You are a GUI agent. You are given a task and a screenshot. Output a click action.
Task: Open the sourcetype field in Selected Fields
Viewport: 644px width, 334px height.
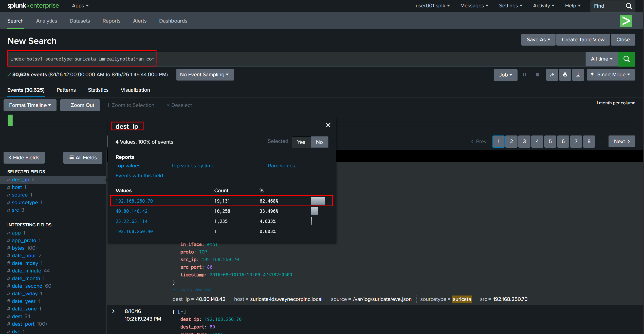coord(25,202)
